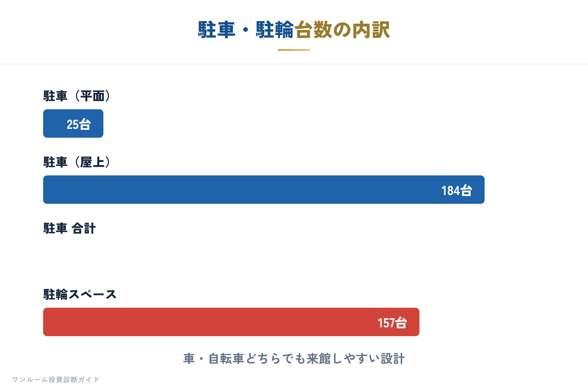The width and height of the screenshot is (588, 392).
Task: Click the gold underline beneath the title
Action: (294, 50)
